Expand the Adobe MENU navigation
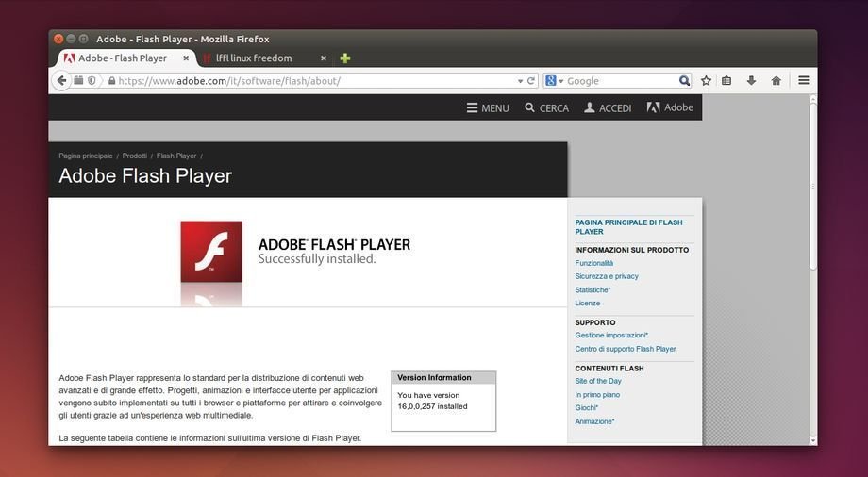The height and width of the screenshot is (477, 868). [x=488, y=108]
